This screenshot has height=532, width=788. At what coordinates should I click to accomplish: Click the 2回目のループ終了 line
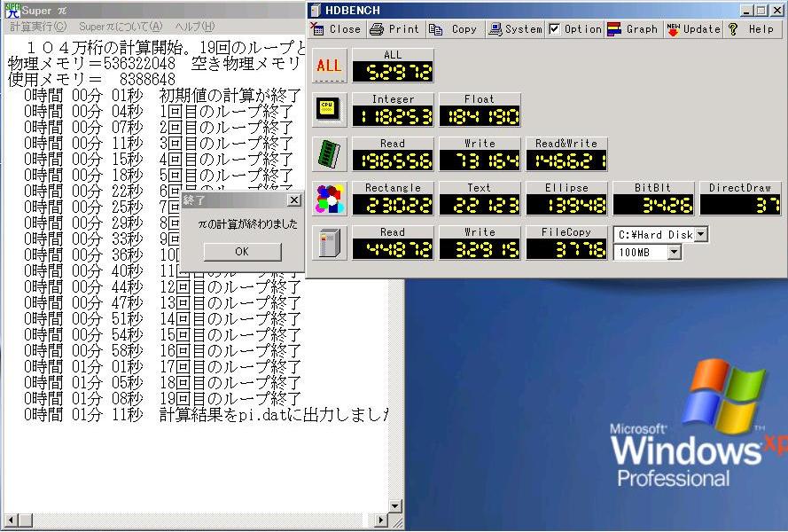159,127
